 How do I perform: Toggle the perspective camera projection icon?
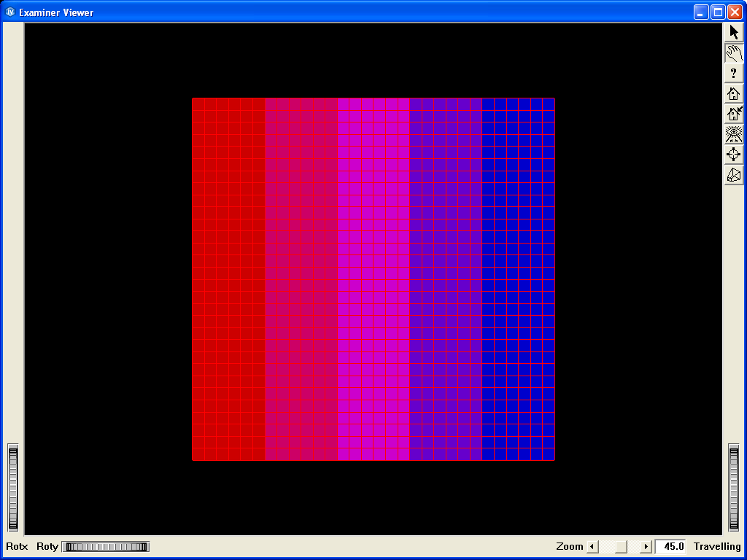coord(734,175)
